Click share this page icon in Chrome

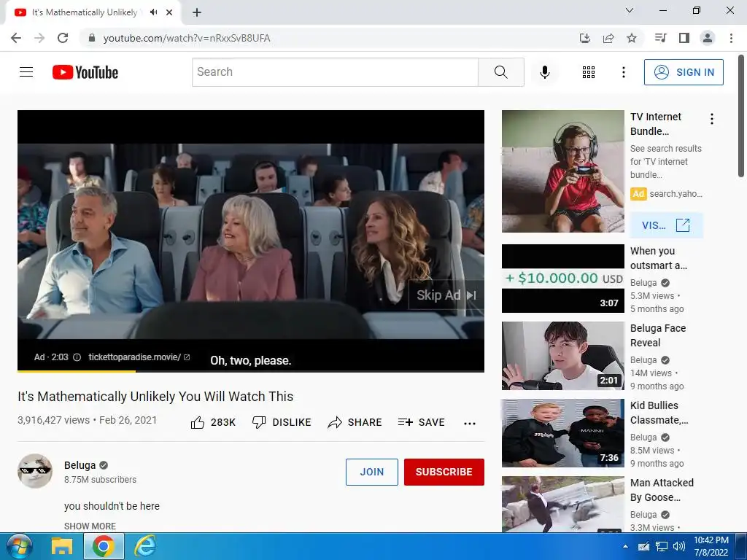click(608, 38)
